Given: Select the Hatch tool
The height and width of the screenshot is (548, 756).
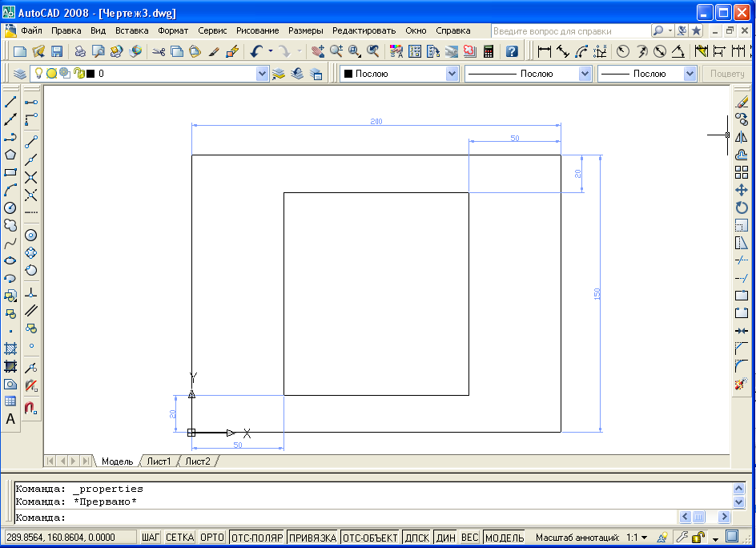Looking at the screenshot, I should click(x=10, y=349).
